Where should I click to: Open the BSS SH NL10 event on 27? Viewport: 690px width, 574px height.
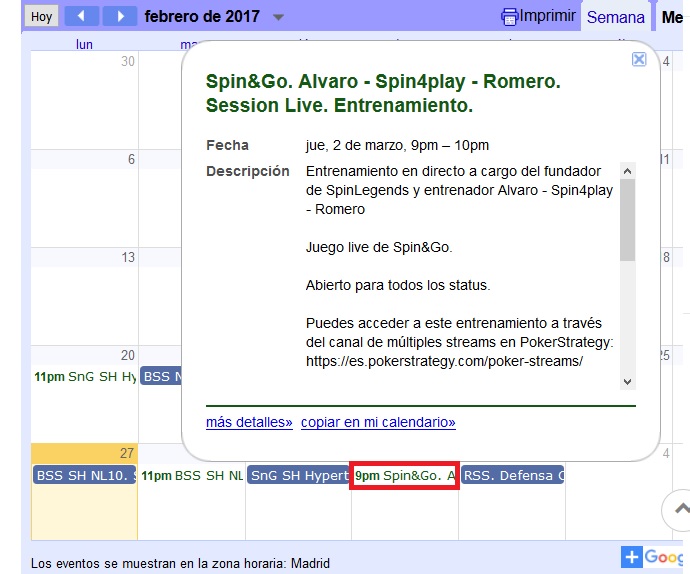[x=84, y=475]
